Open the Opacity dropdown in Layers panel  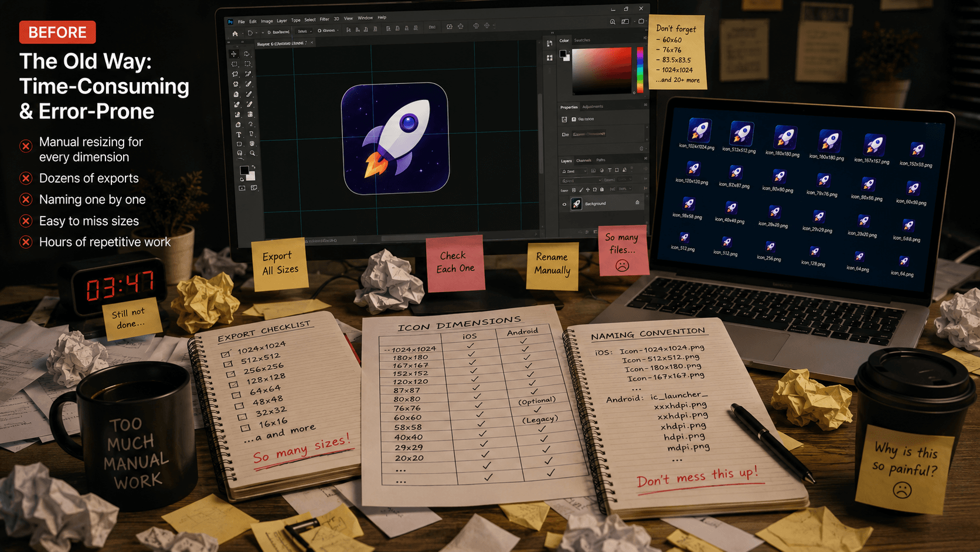(x=624, y=179)
